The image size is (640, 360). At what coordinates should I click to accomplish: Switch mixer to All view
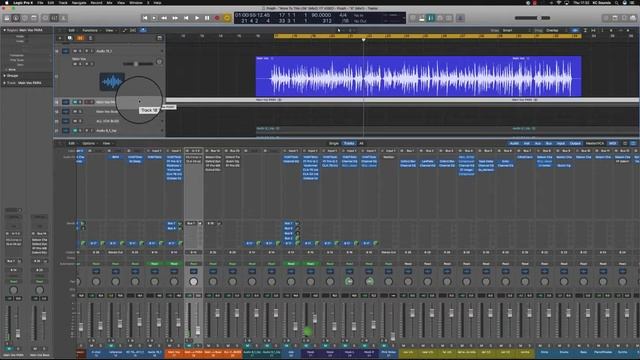tap(361, 143)
